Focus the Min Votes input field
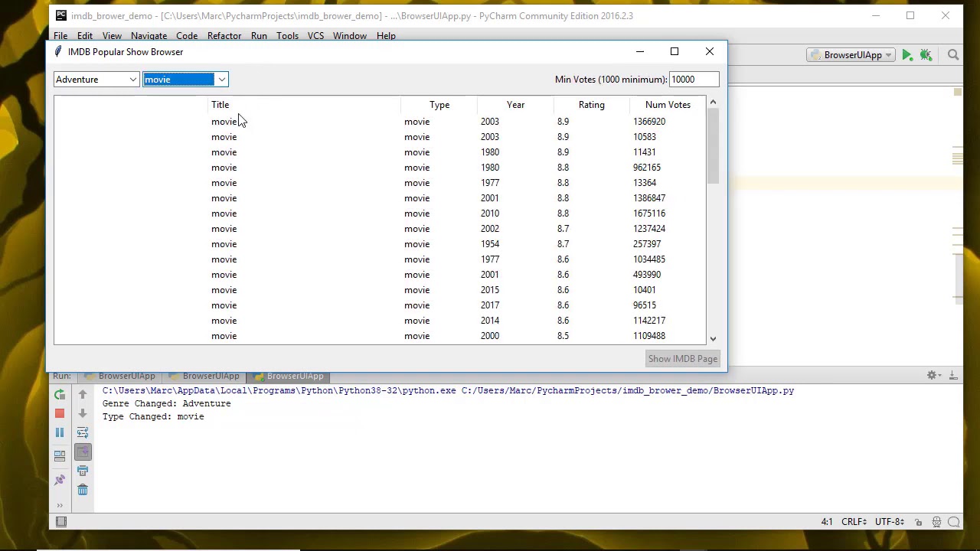The image size is (980, 551). click(694, 80)
